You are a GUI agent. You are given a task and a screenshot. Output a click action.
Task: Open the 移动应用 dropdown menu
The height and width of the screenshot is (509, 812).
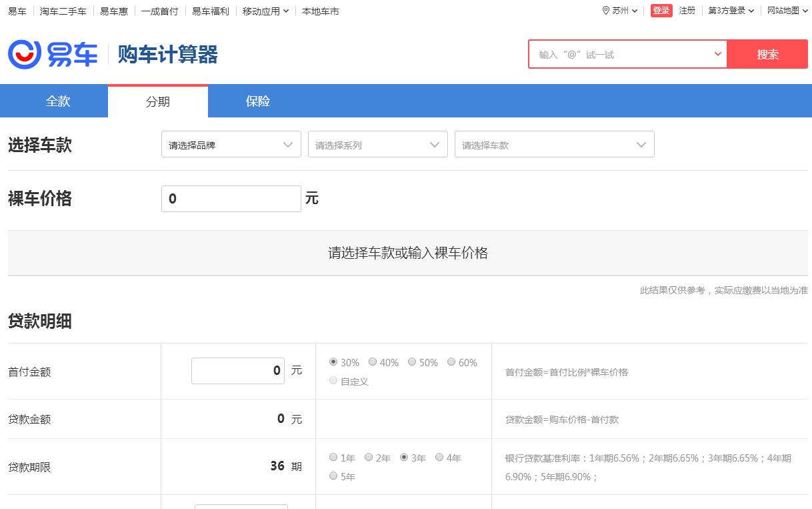(265, 11)
